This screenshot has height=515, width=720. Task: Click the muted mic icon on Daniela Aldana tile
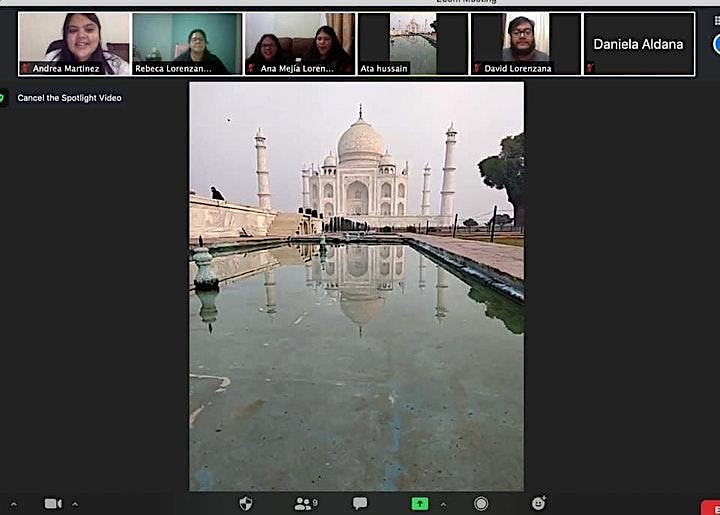click(x=590, y=68)
